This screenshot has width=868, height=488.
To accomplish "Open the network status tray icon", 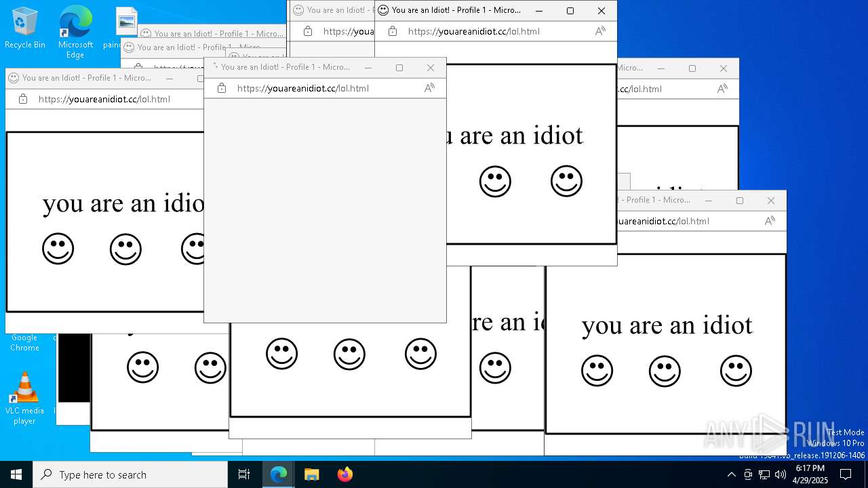I will coord(764,474).
